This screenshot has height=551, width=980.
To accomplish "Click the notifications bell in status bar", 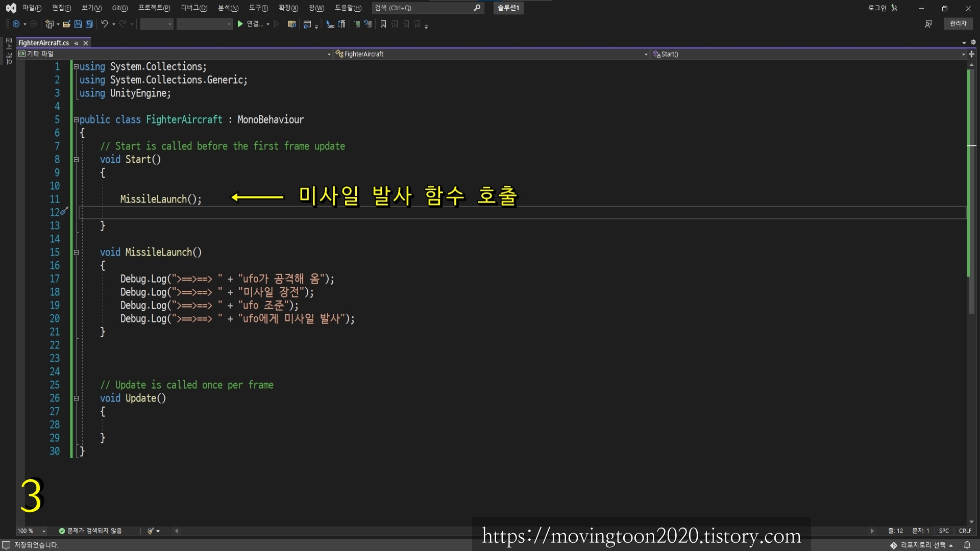I will pyautogui.click(x=967, y=545).
